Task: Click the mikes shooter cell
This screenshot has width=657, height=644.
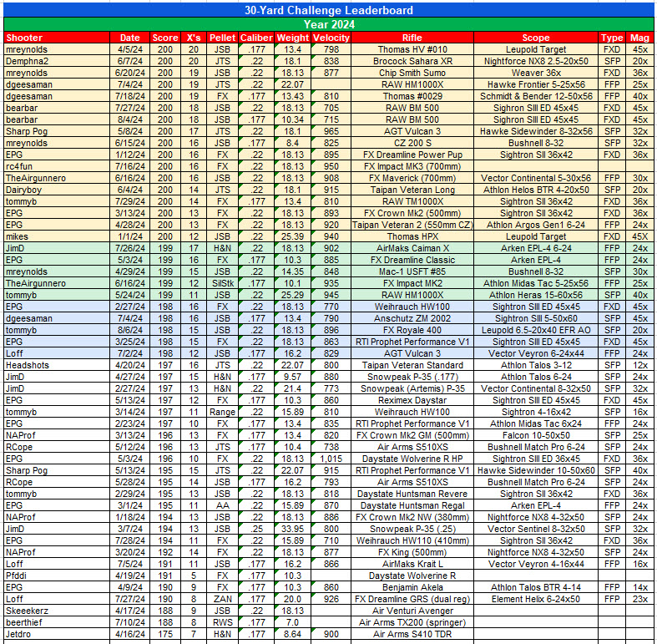Action: click(x=57, y=236)
